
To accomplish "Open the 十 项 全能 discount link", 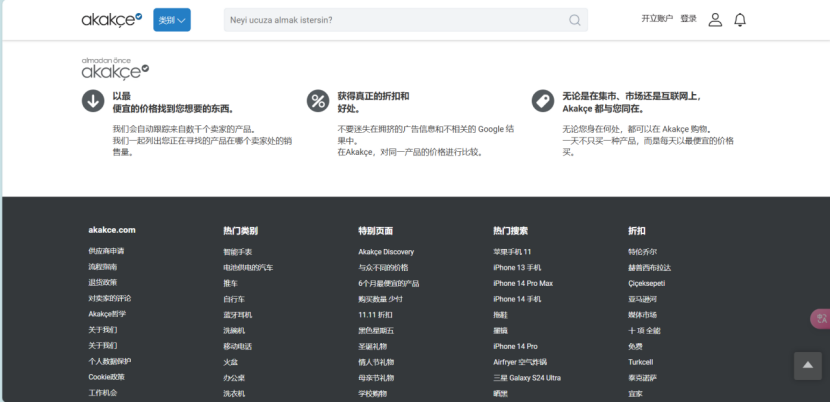I will (x=644, y=331).
